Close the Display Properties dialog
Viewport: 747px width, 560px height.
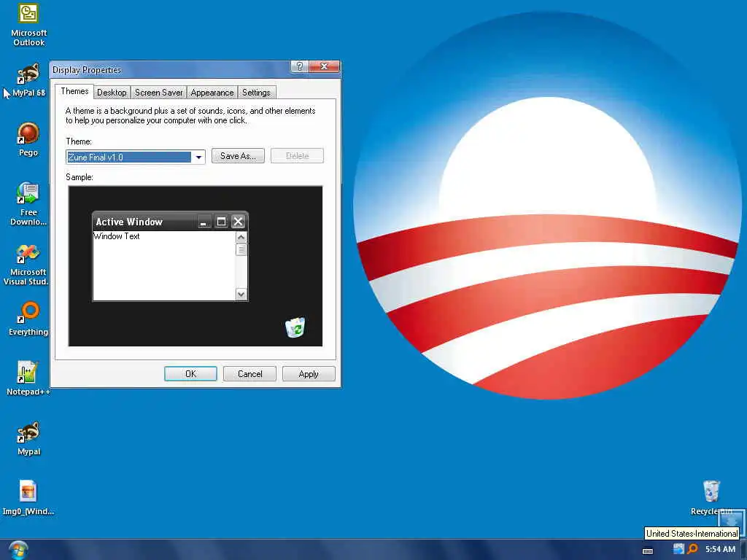tap(324, 66)
